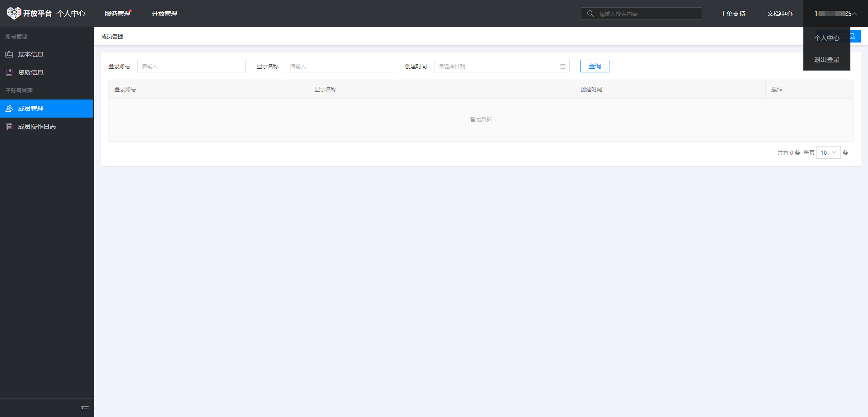Viewport: 868px width, 417px height.
Task: Choose 个人中心 in the account dropdown
Action: point(826,38)
